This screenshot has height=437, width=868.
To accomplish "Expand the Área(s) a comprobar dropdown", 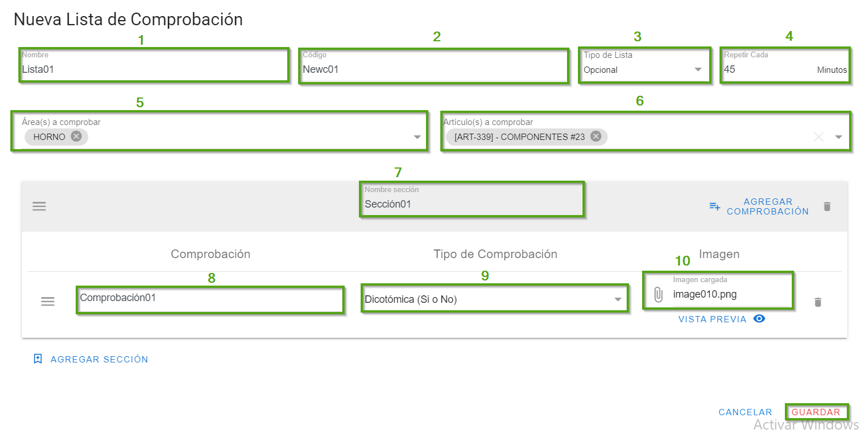I will pyautogui.click(x=417, y=138).
